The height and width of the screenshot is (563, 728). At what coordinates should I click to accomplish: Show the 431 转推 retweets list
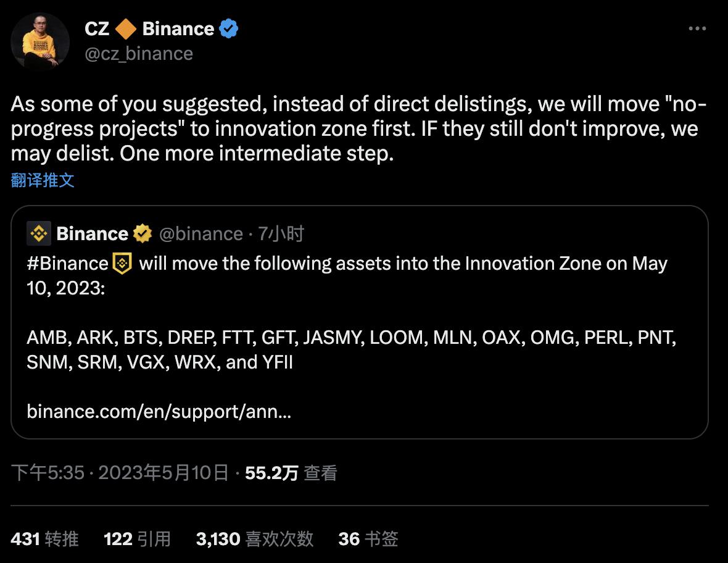point(45,539)
